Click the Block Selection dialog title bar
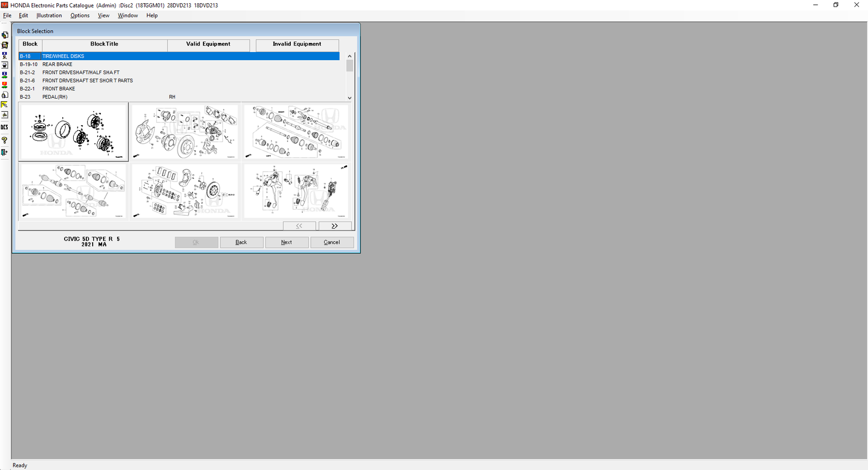This screenshot has height=470, width=868. [186, 31]
